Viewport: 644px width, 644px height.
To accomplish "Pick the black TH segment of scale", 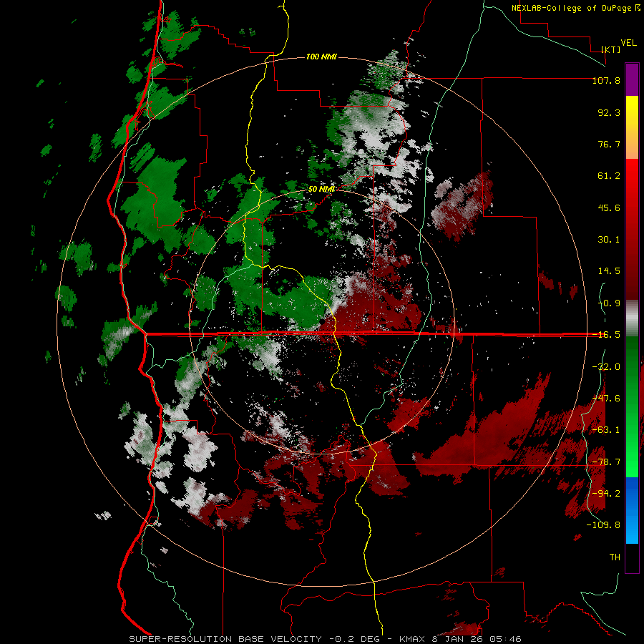I will 632,557.
